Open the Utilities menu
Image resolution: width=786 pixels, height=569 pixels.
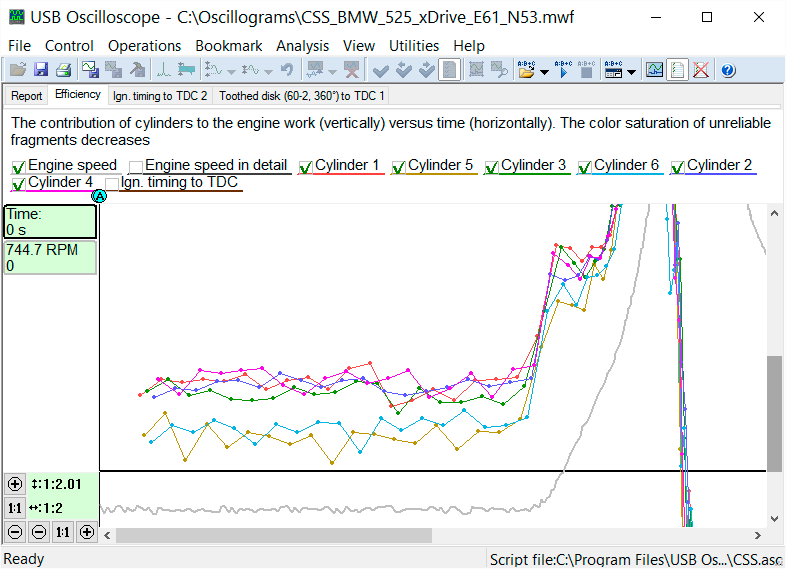414,46
